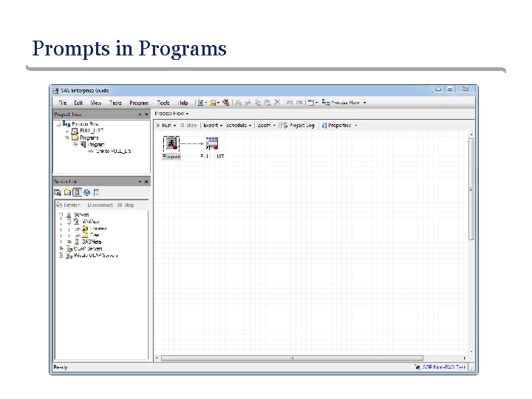Click the New item toolbar icon

[200, 103]
